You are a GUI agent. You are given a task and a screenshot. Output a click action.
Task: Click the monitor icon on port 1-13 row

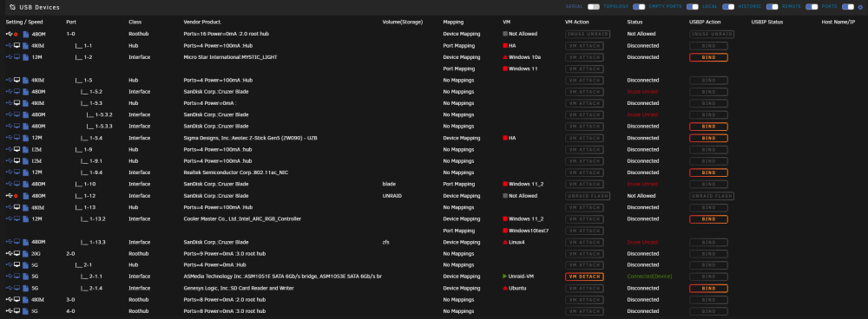point(16,207)
